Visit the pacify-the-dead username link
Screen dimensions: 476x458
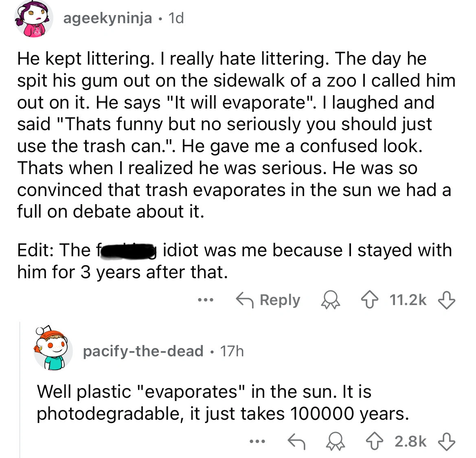click(x=143, y=351)
